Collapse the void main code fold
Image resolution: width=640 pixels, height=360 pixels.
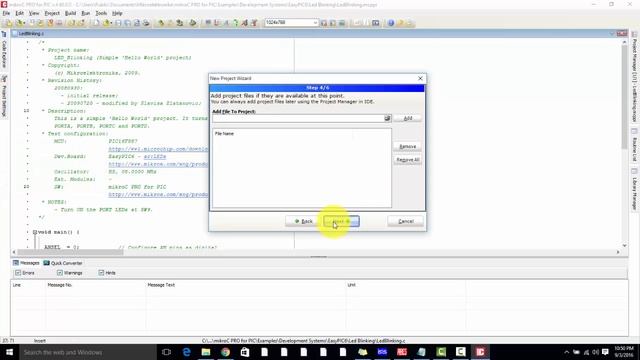click(x=35, y=232)
